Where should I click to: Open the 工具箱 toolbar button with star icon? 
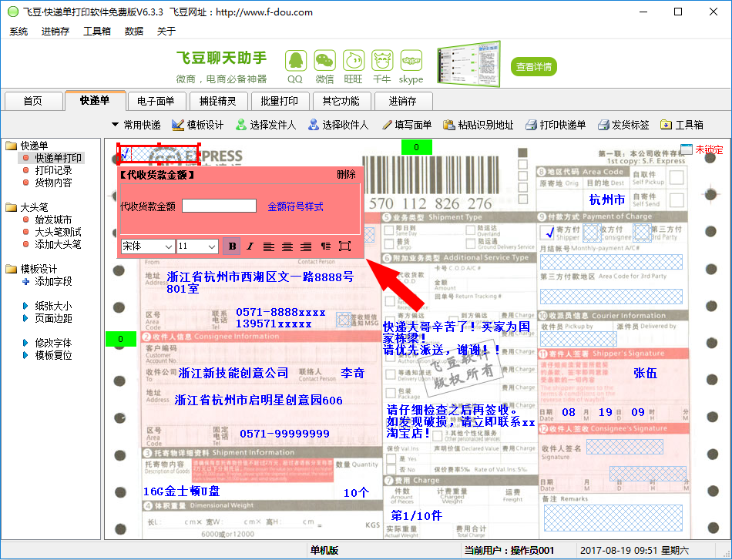(682, 125)
